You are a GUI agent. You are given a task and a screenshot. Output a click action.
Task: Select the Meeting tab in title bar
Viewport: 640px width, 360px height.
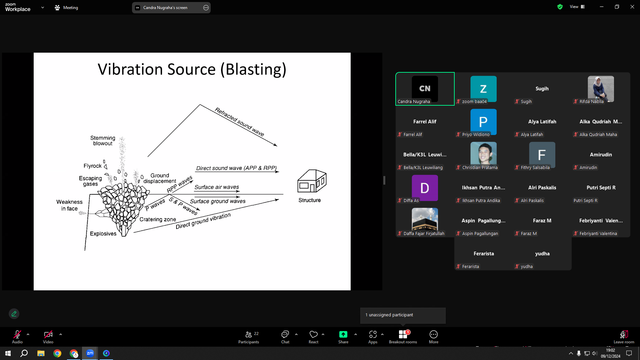[66, 7]
